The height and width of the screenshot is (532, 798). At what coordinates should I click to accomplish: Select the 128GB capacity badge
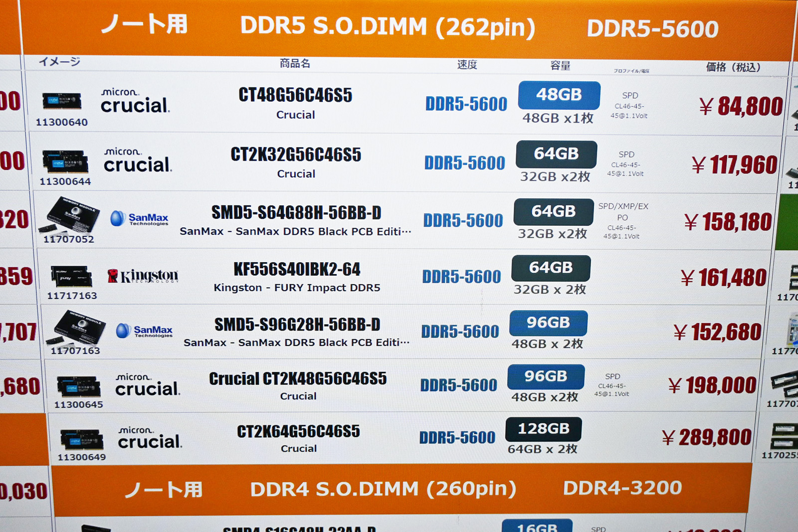point(544,429)
